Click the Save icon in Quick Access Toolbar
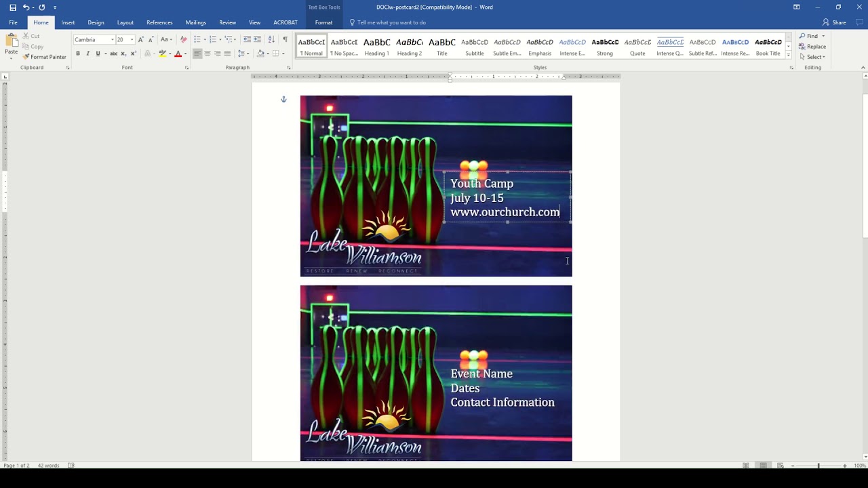This screenshot has height=488, width=868. 13,7
